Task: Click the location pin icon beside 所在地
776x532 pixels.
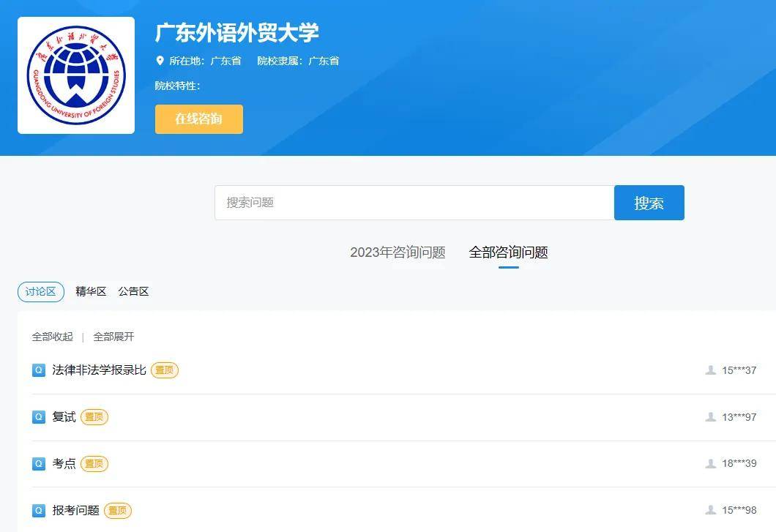Action: (160, 61)
